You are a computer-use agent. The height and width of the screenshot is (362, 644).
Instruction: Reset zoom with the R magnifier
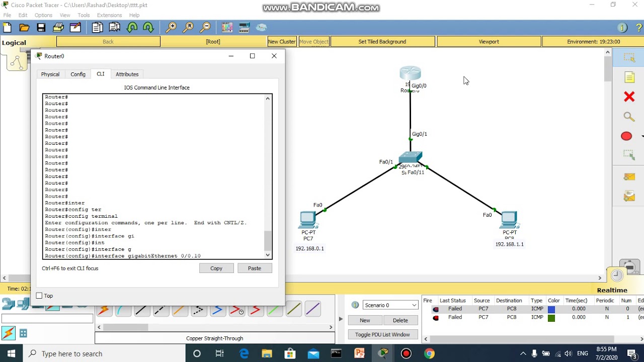188,28
